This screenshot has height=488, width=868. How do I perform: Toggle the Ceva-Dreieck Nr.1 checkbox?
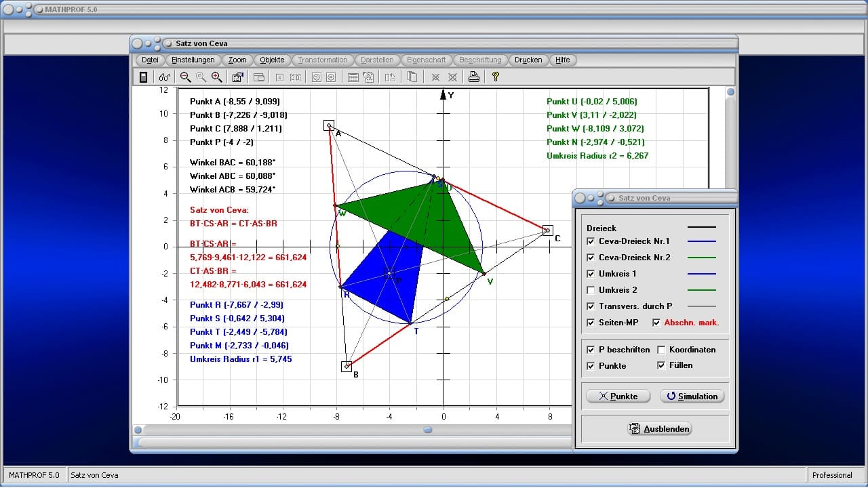point(591,241)
